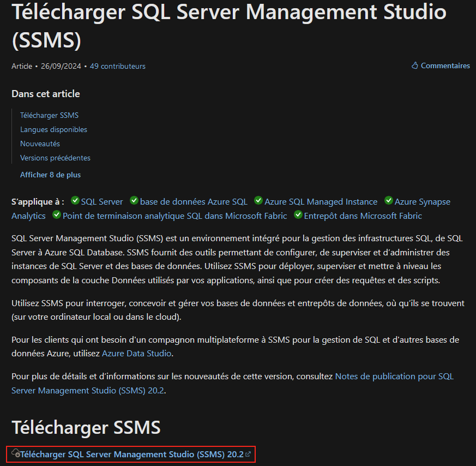Image resolution: width=476 pixels, height=466 pixels.
Task: Click the green check icon before SQL Server
Action: (75, 200)
